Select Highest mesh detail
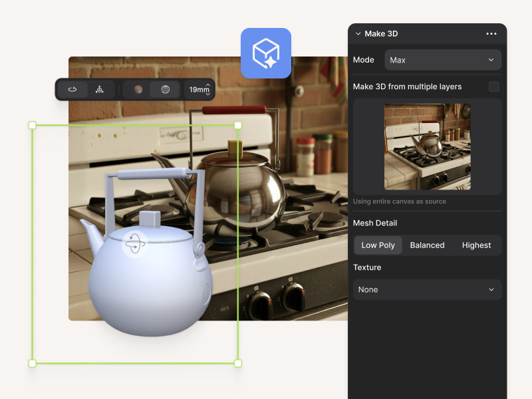 476,245
